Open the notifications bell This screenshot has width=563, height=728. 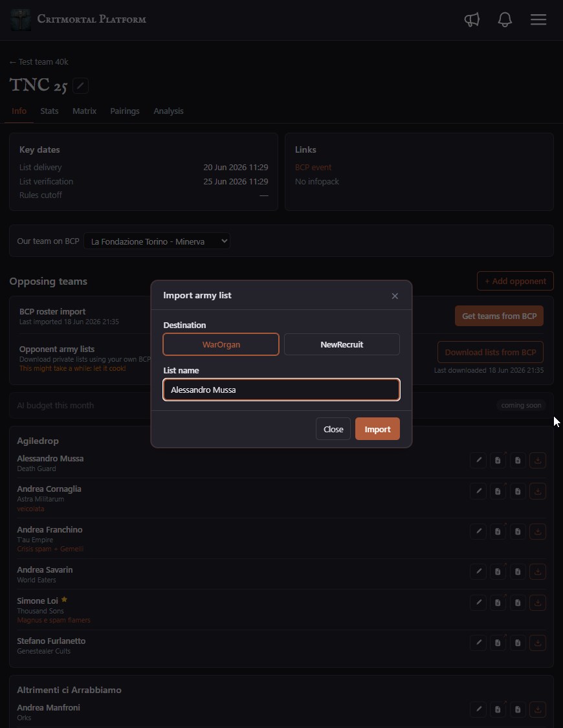[x=505, y=19]
